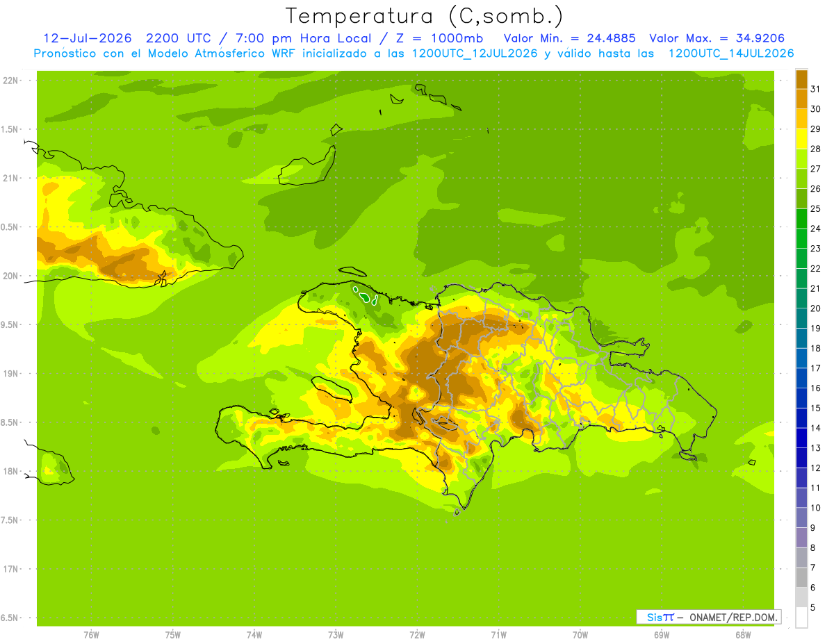Click the 69W longitude axis label
The image size is (834, 644).
(662, 635)
